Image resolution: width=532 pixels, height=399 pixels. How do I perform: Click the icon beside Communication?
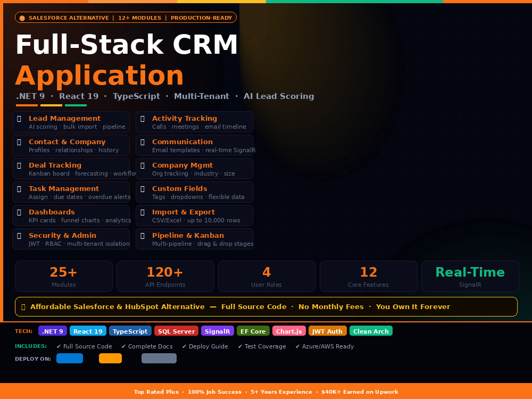point(143,142)
